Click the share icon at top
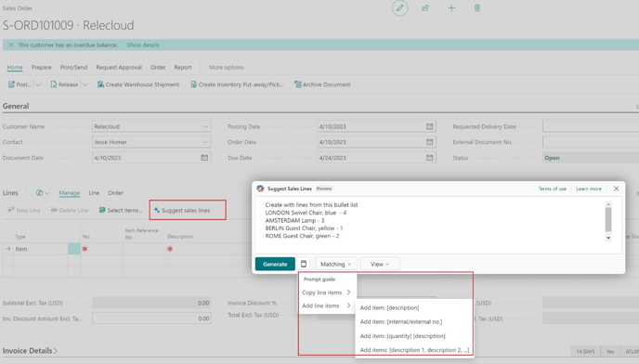This screenshot has width=639, height=364. point(425,8)
